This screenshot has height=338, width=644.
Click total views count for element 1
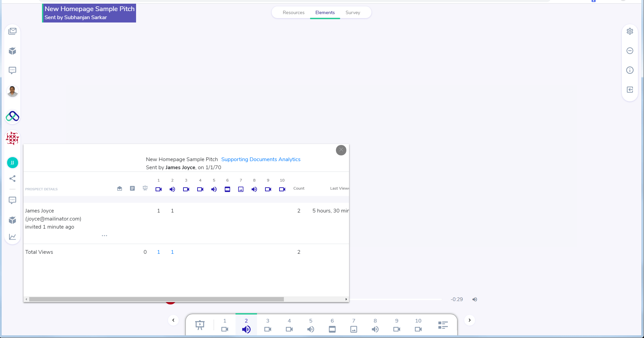coord(159,252)
